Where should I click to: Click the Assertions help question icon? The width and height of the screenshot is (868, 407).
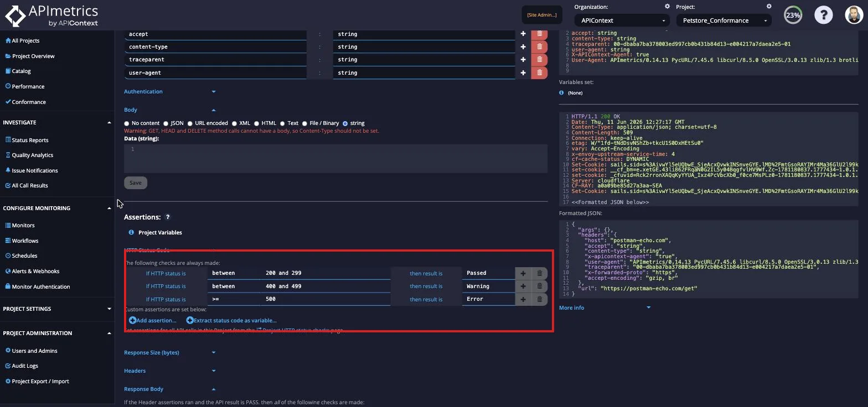pyautogui.click(x=168, y=217)
